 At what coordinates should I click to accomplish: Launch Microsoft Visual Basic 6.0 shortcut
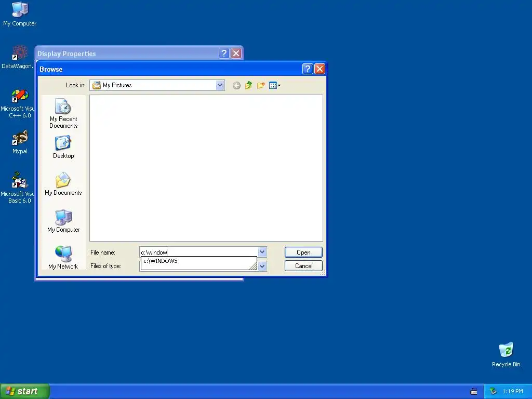tap(17, 188)
